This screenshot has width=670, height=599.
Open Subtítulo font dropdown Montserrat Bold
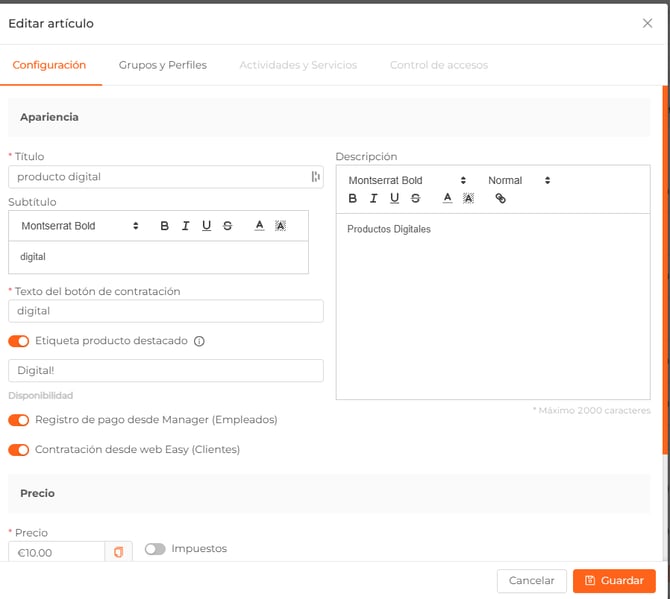coord(80,226)
